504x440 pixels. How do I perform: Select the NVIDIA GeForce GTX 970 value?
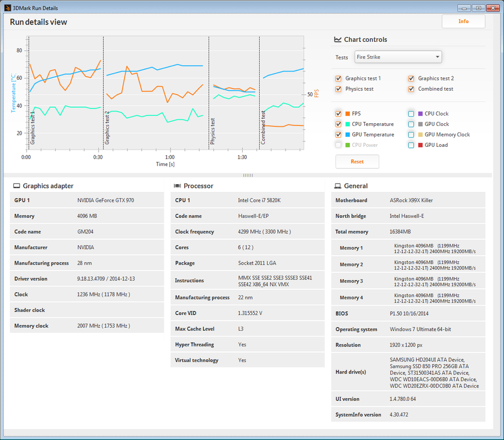tap(106, 200)
